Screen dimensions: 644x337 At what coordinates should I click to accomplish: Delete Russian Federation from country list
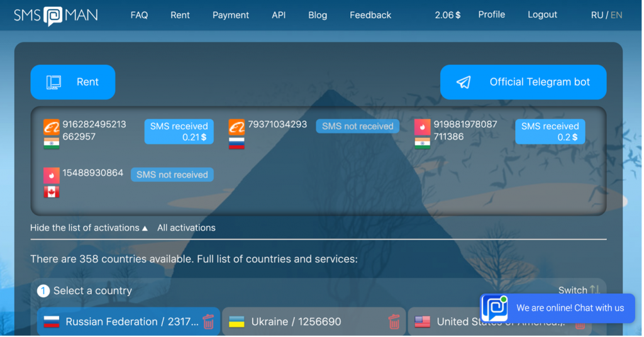[x=208, y=322]
